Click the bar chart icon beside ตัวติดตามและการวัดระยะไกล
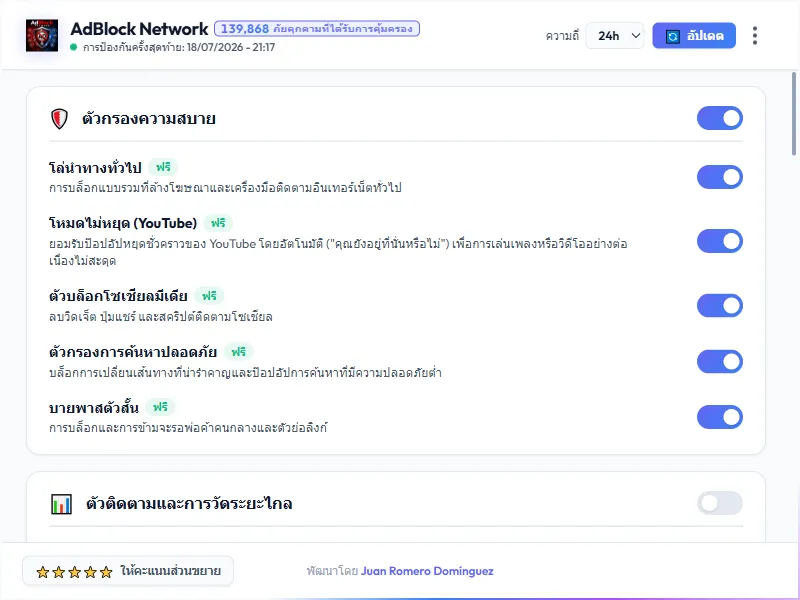The width and height of the screenshot is (800, 600). click(61, 504)
